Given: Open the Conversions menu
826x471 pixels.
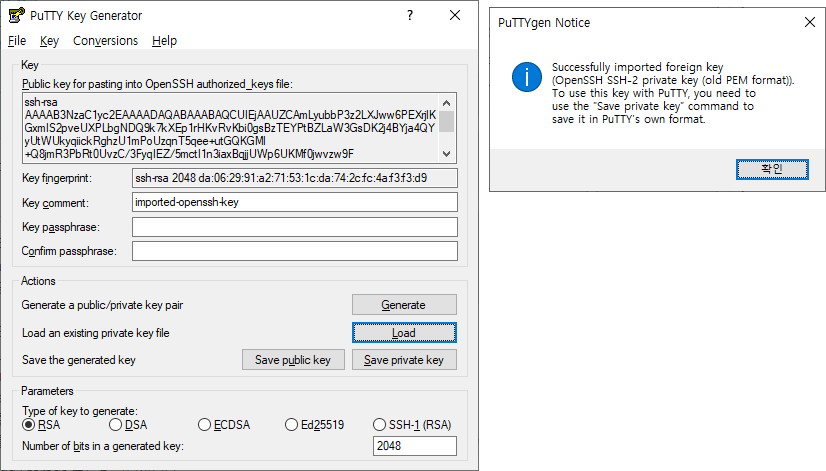Looking at the screenshot, I should pos(105,41).
